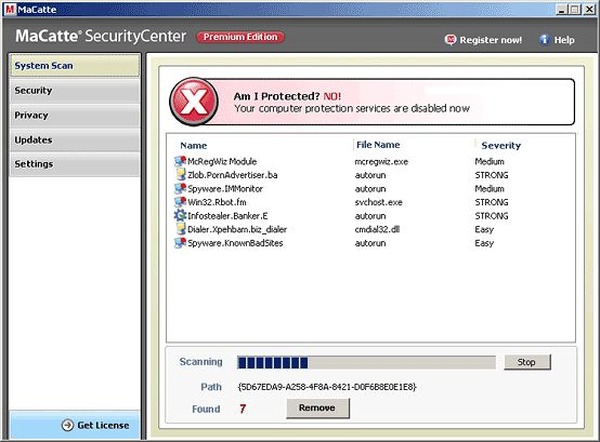Click the mcregwiz.exe file name
The image size is (600, 442).
(x=382, y=162)
